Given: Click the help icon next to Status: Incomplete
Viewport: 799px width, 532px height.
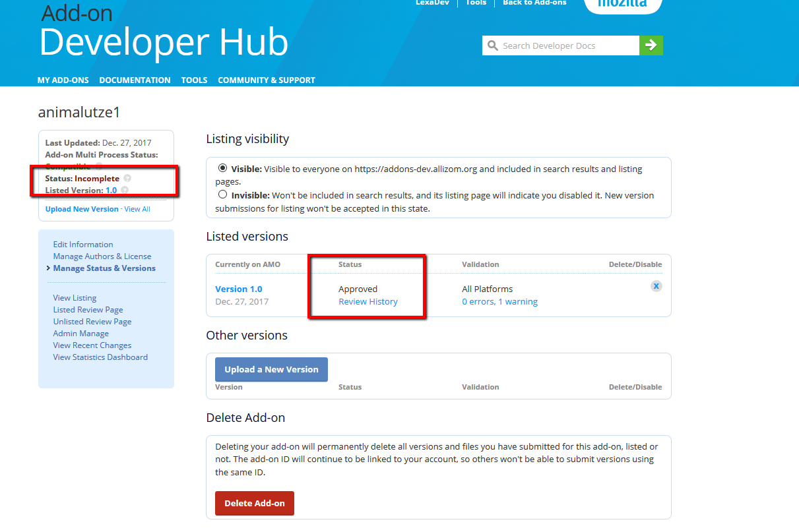Looking at the screenshot, I should (127, 179).
